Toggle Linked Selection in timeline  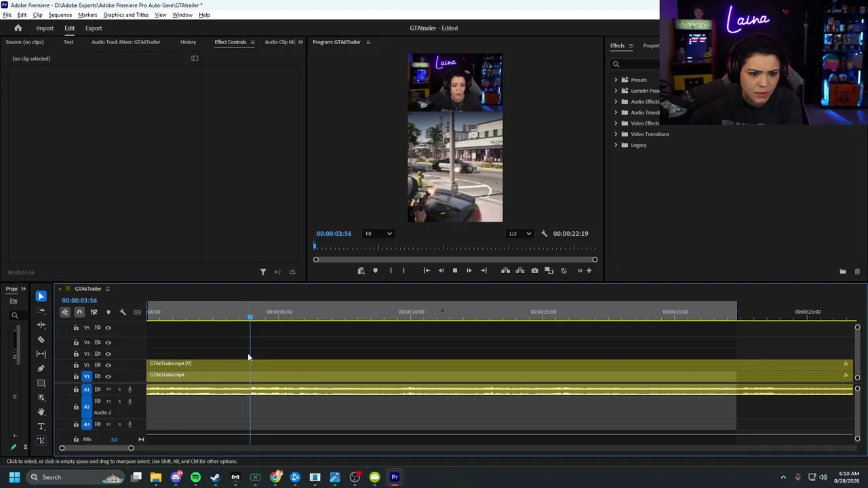[x=94, y=312]
